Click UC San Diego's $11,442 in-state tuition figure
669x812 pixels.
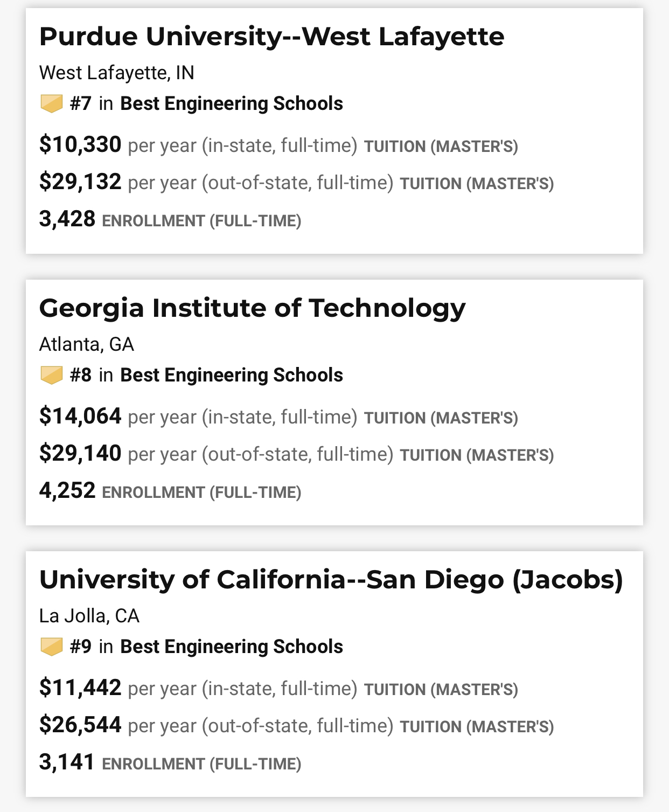click(80, 688)
